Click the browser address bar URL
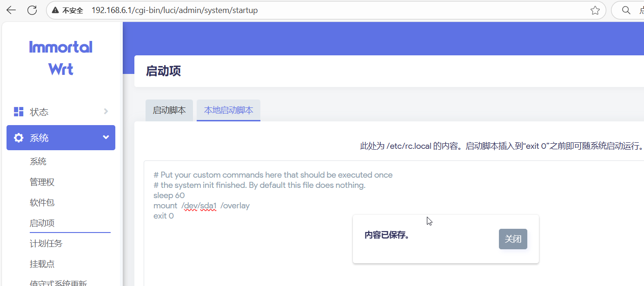644x286 pixels. coord(174,10)
